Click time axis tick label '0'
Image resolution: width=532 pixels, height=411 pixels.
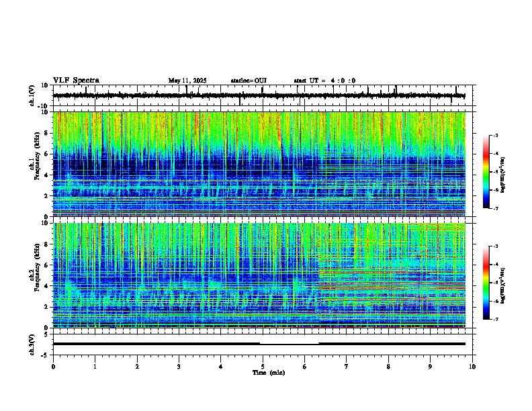(x=53, y=367)
